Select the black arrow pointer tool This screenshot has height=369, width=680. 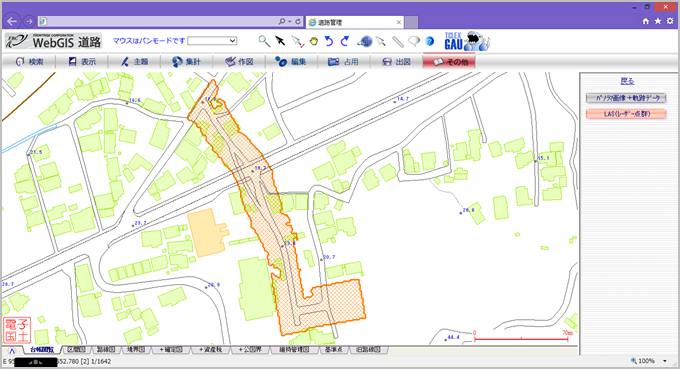pyautogui.click(x=280, y=41)
